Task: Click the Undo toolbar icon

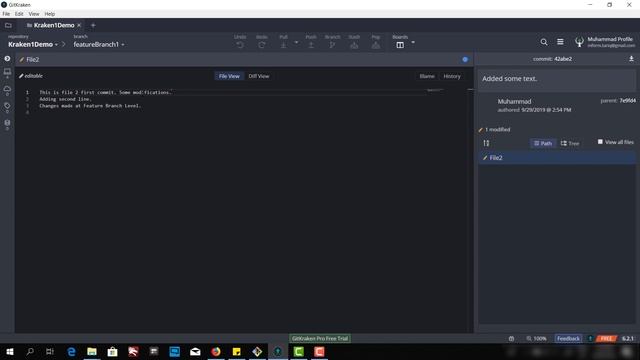Action: (x=240, y=45)
